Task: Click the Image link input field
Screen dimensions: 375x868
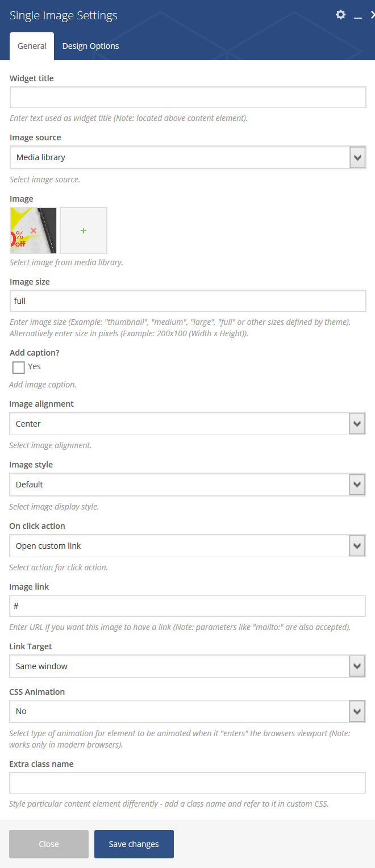Action: 188,606
